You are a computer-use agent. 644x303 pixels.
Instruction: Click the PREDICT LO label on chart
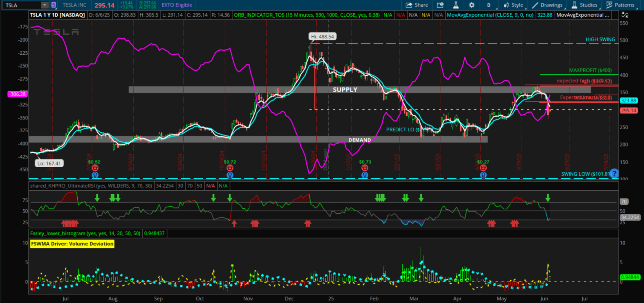[408, 130]
